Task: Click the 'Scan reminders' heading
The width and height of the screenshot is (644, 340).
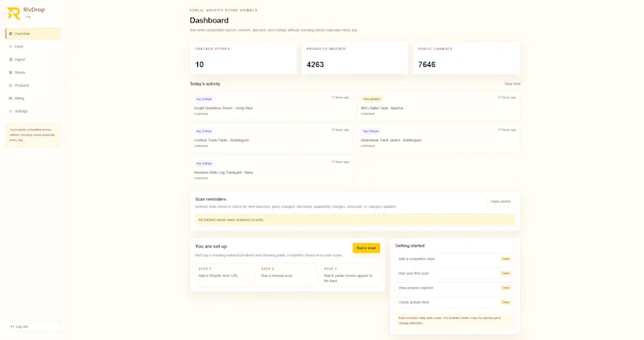Action: tap(211, 199)
